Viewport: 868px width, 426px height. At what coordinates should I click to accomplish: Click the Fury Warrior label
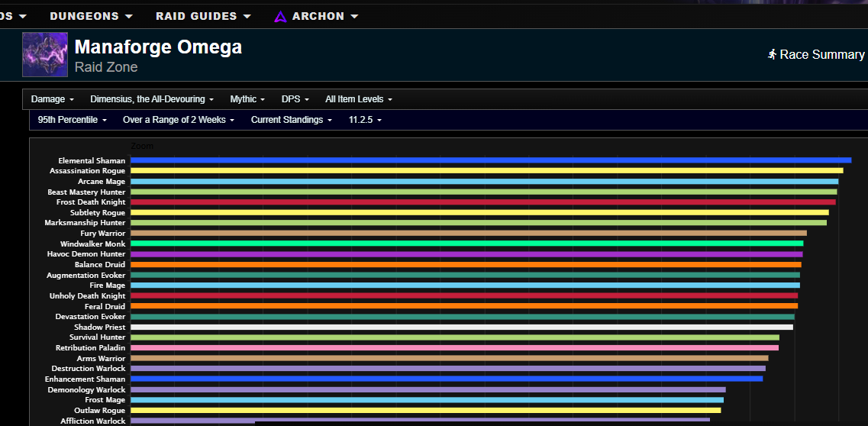click(103, 234)
